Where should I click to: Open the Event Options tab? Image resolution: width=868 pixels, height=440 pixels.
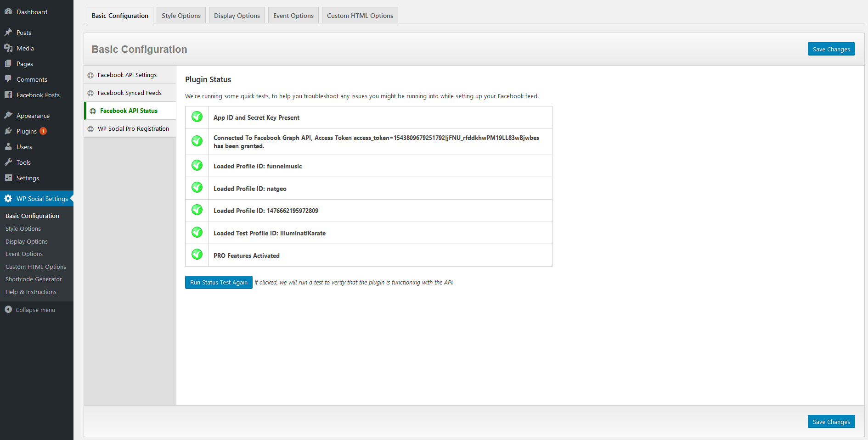[293, 16]
